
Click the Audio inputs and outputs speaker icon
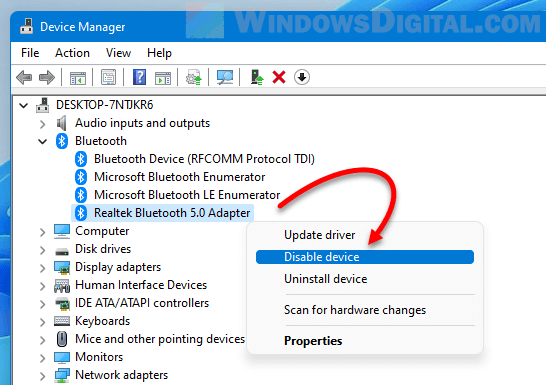click(61, 123)
